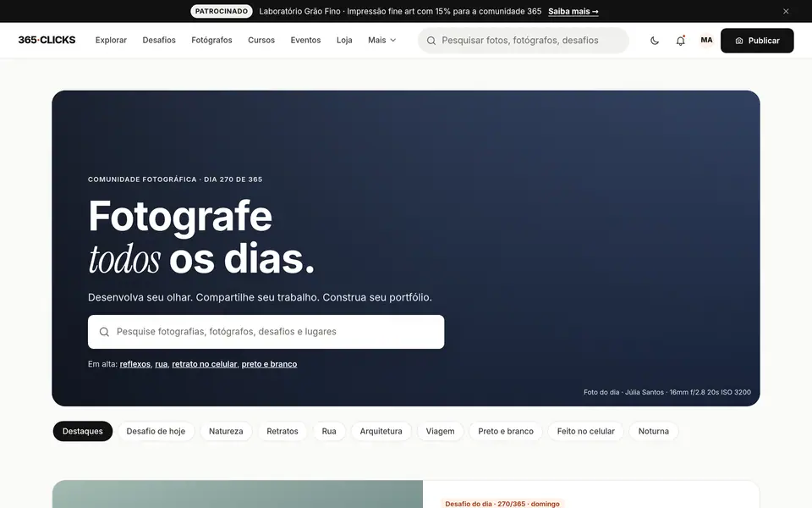
Task: Open the Loja nav item
Action: 344,40
